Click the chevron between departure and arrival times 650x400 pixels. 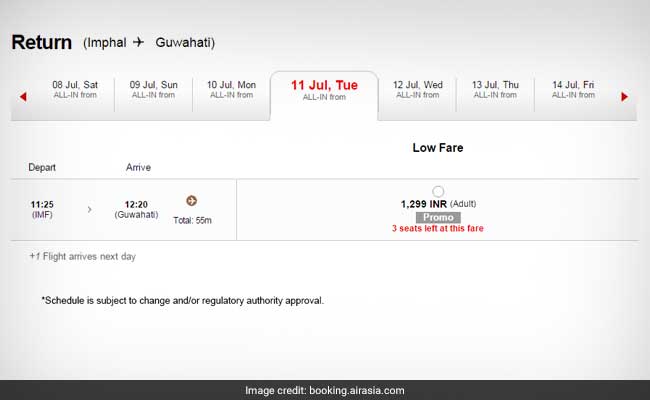[x=90, y=210]
